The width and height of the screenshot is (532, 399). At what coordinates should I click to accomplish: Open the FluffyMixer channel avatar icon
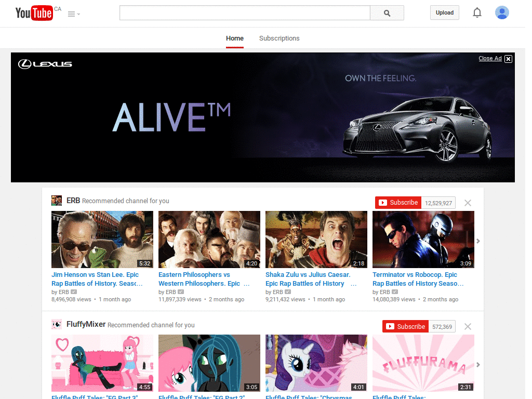tap(57, 324)
